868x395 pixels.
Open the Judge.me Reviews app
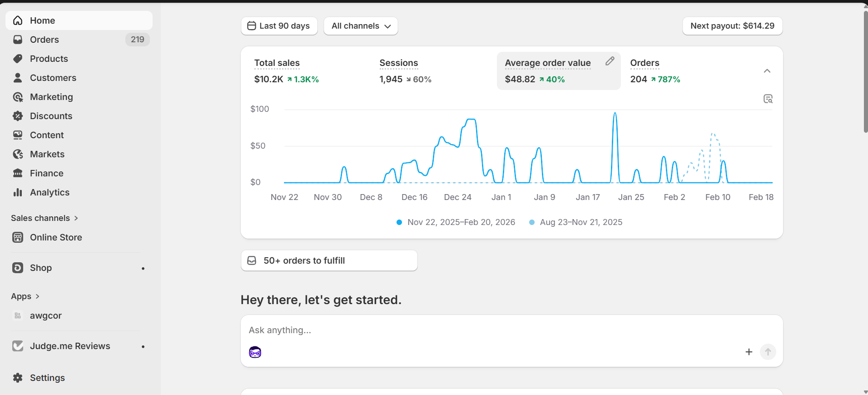coord(79,346)
